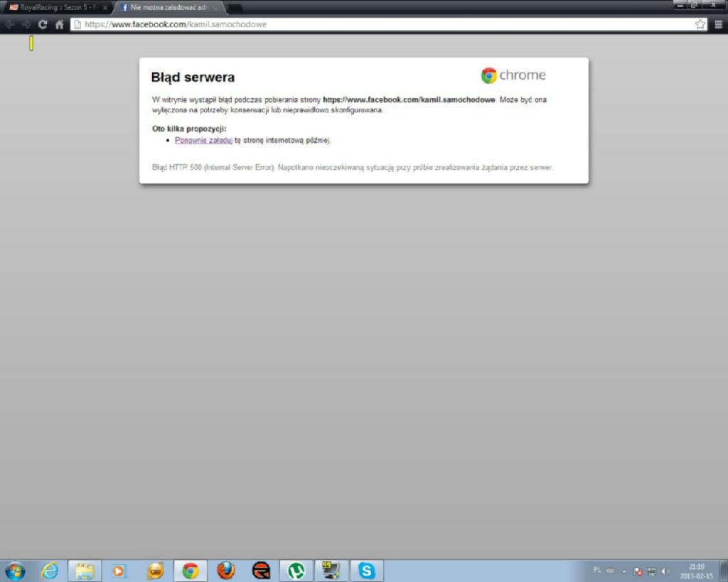
Task: Open the Chrome menu
Action: click(x=718, y=24)
